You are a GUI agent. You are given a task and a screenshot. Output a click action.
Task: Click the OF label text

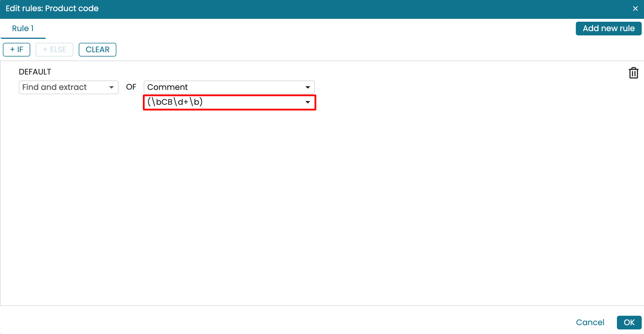click(x=131, y=87)
